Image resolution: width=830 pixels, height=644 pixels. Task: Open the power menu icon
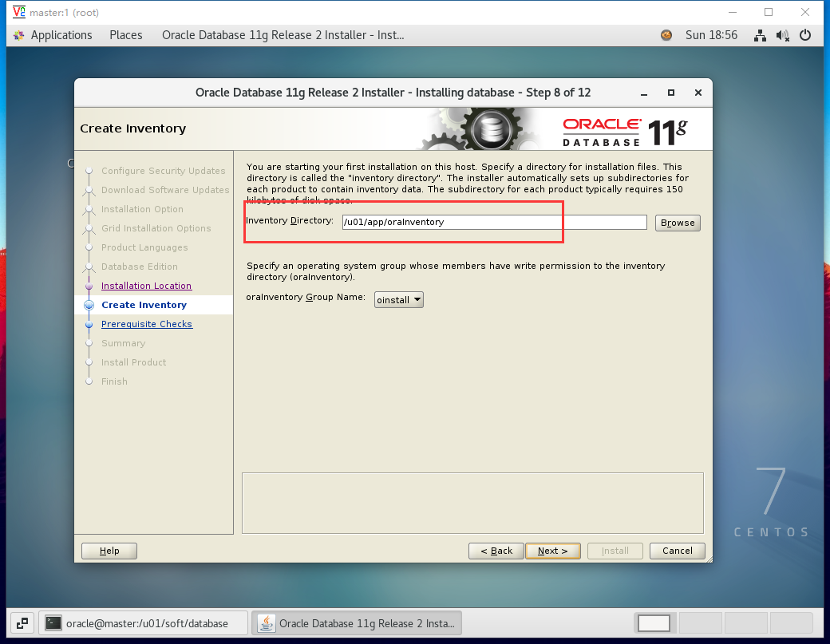pyautogui.click(x=805, y=35)
